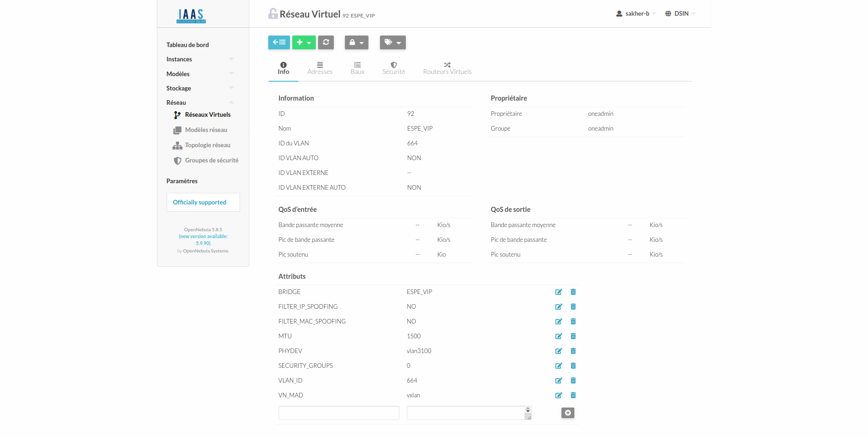Delete the FILTER_IP_SPOOFING attribute

[573, 307]
